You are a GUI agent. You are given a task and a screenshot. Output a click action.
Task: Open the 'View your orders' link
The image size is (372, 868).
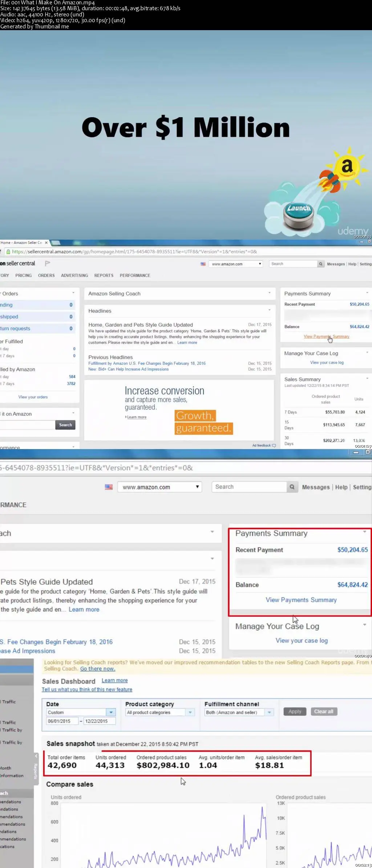(33, 397)
